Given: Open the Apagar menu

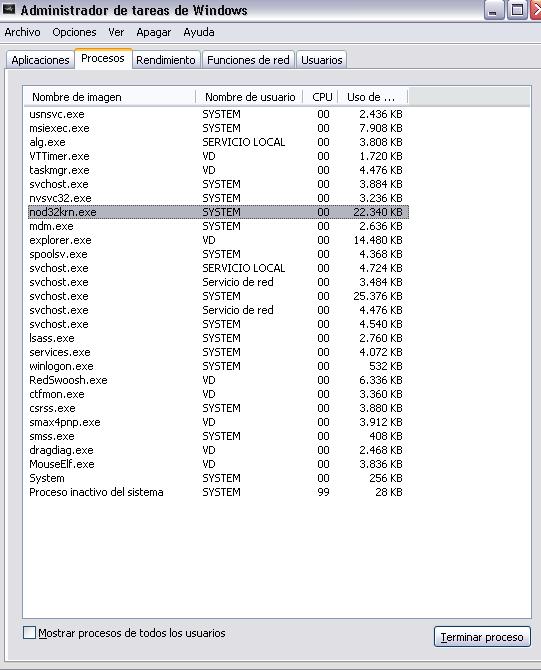Looking at the screenshot, I should click(x=153, y=32).
